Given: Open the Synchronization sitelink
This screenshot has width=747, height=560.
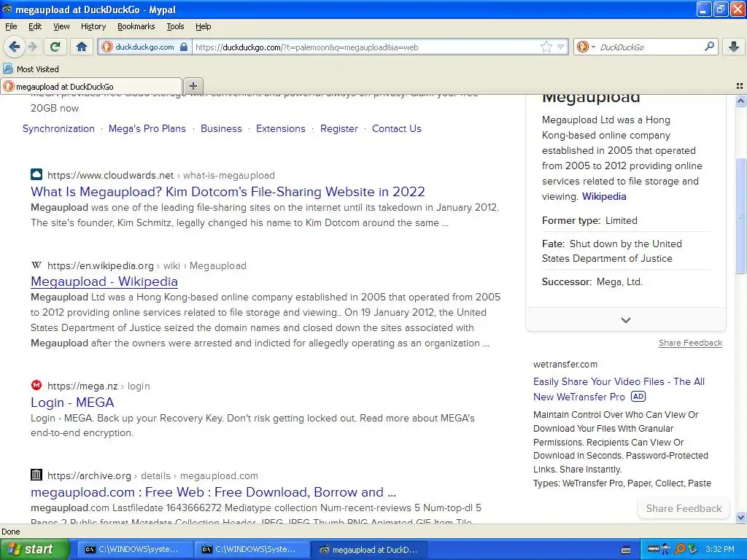Looking at the screenshot, I should 58,128.
